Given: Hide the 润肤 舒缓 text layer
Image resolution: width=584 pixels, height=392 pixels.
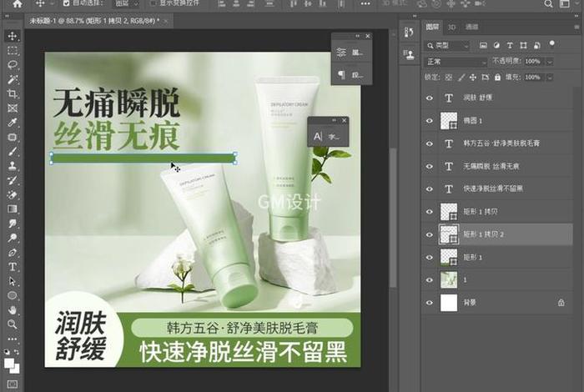Looking at the screenshot, I should click(x=430, y=98).
